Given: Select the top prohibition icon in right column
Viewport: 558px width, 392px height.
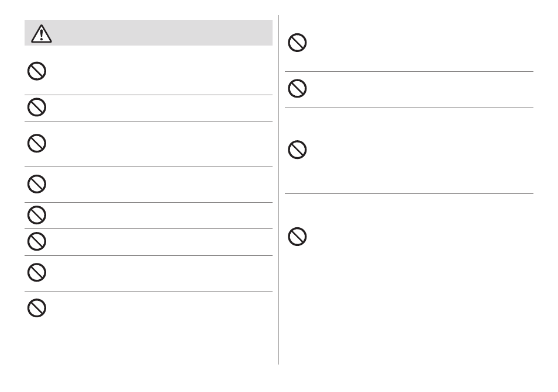Looking at the screenshot, I should coord(297,43).
